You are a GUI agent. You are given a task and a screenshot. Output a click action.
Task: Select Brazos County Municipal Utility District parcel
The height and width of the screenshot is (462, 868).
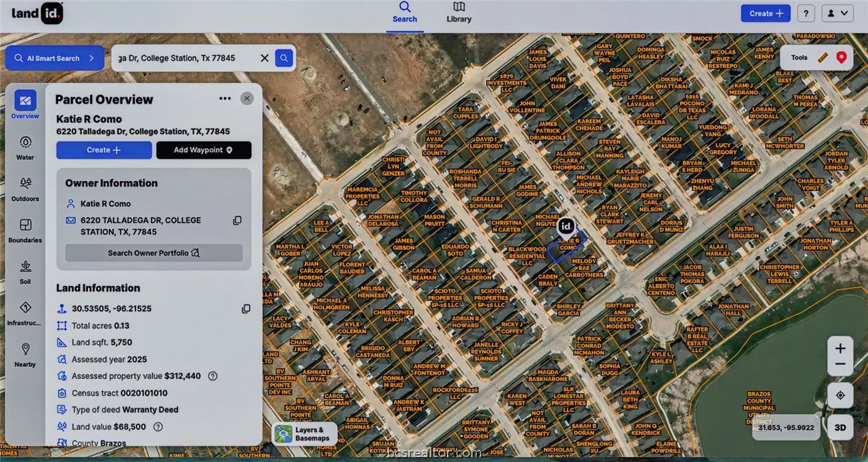759,408
